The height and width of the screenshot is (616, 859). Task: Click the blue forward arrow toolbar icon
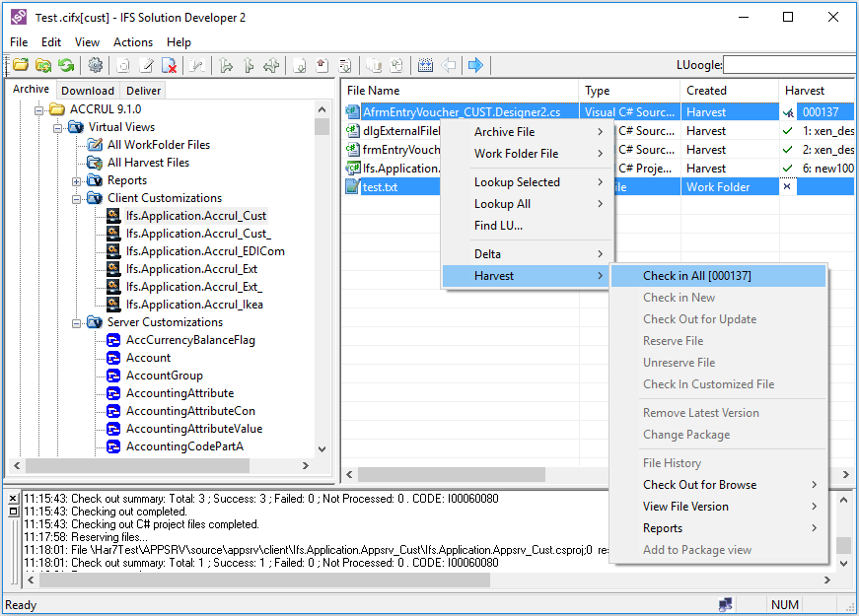pyautogui.click(x=475, y=66)
